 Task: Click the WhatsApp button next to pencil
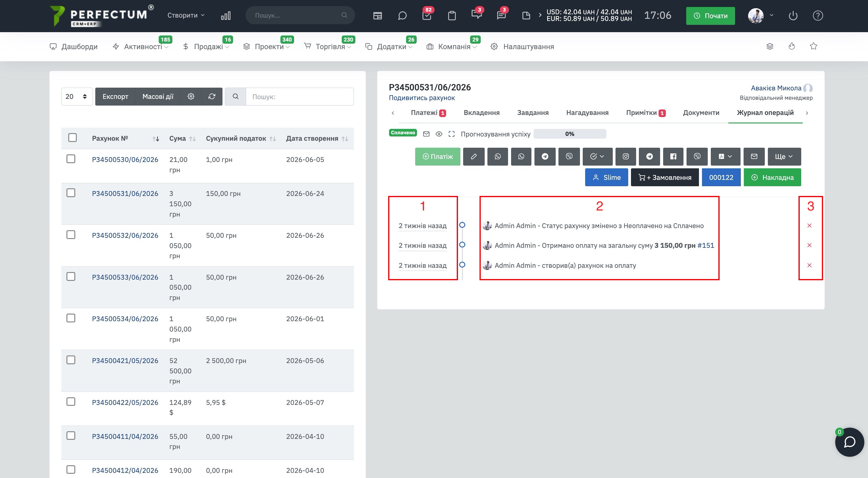tap(497, 157)
